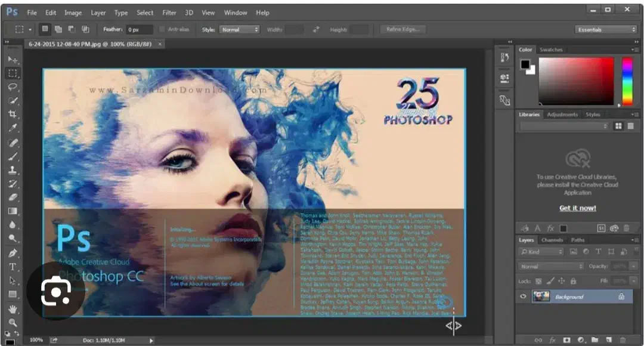The height and width of the screenshot is (346, 644).
Task: Choose the Crop tool
Action: pyautogui.click(x=13, y=114)
